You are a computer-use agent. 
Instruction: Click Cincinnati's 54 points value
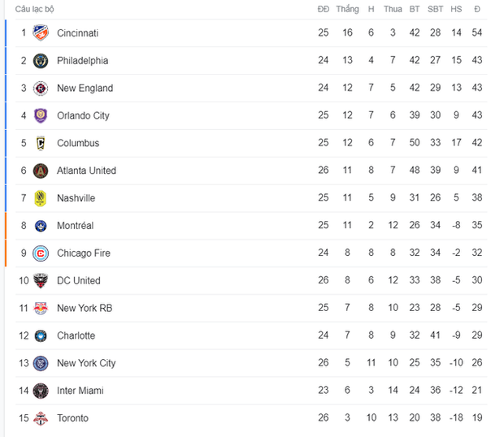tap(477, 33)
